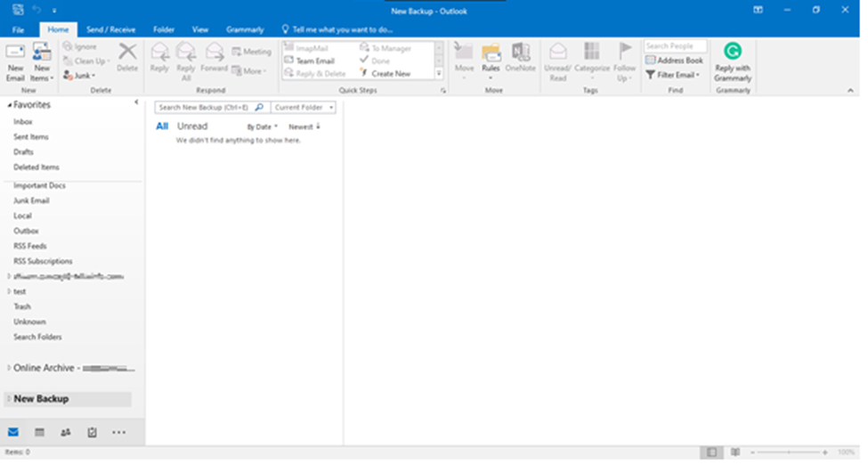Open the Sent Items folder
The image size is (868, 465).
(31, 137)
